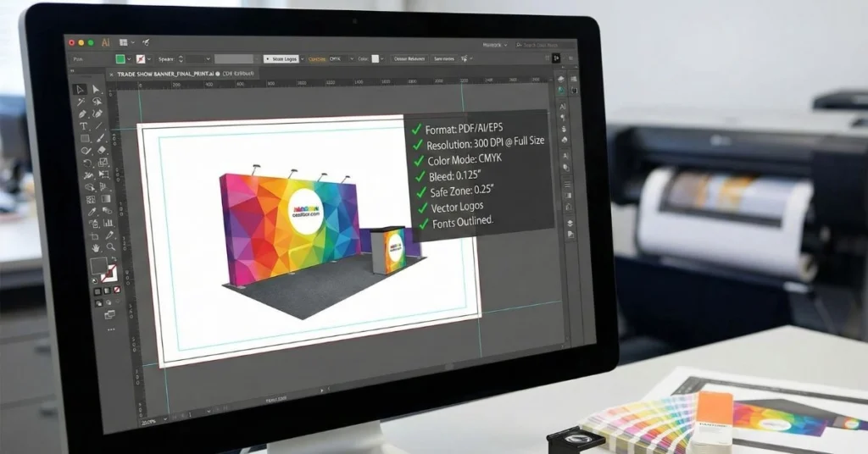Select the Direct Selection tool

pyautogui.click(x=97, y=89)
